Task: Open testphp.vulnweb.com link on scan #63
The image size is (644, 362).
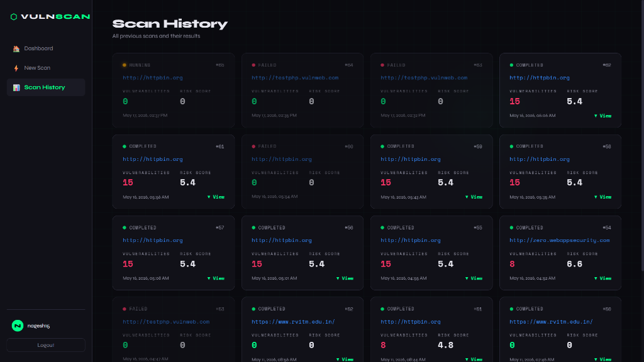Action: (424, 78)
